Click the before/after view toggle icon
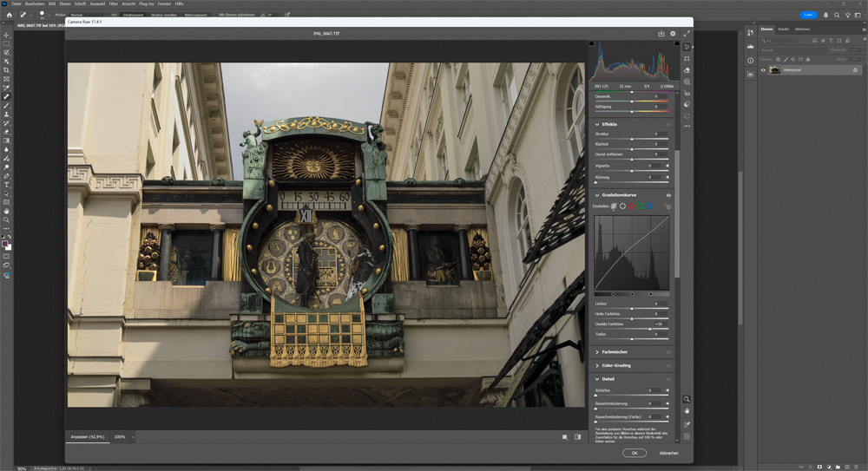 577,436
